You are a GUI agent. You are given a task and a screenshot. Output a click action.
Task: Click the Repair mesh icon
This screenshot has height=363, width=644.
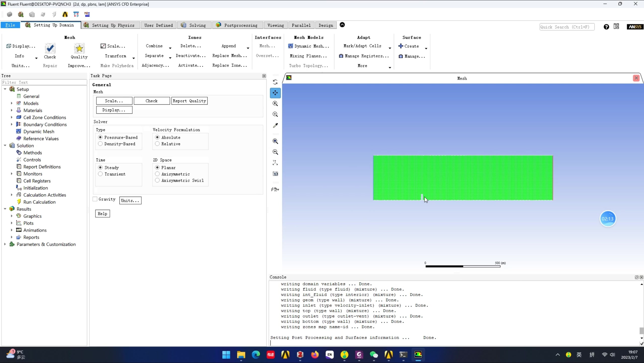click(x=50, y=66)
